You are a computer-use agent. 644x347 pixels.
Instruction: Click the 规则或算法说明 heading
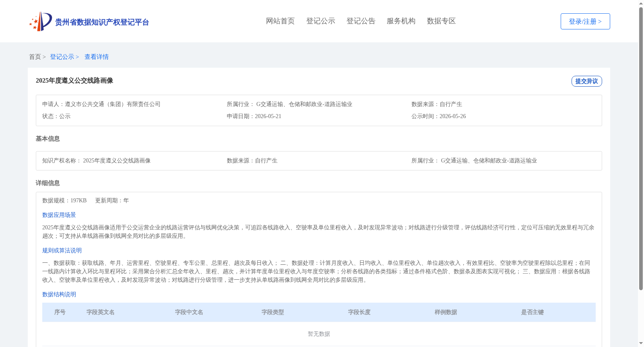click(x=62, y=251)
